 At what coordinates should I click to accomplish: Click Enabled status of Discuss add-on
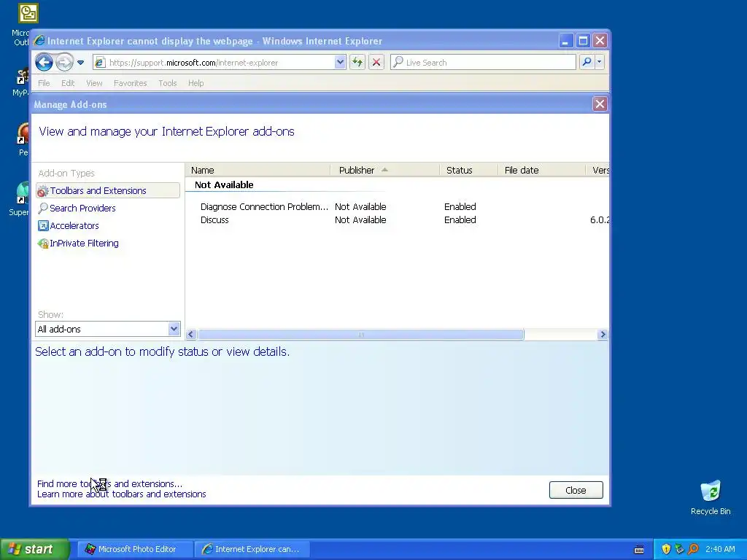(x=460, y=220)
